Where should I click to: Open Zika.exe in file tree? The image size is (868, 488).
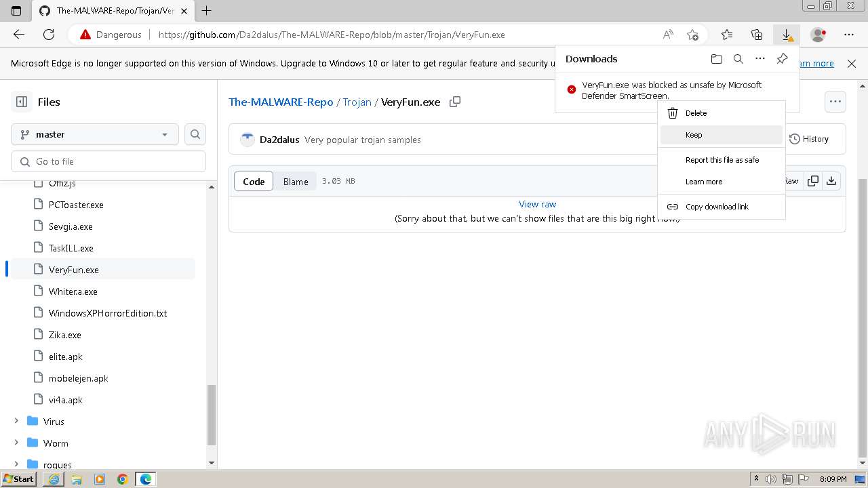tap(65, 335)
